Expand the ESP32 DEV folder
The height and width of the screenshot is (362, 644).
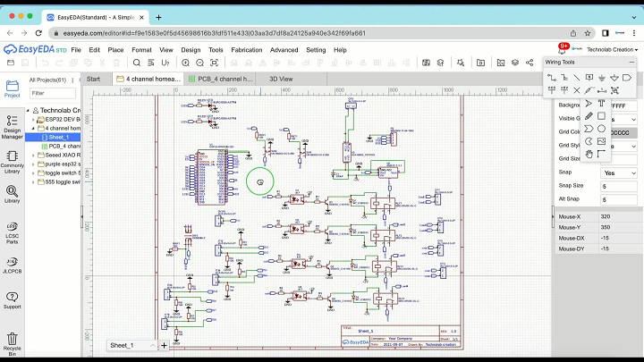pos(33,120)
